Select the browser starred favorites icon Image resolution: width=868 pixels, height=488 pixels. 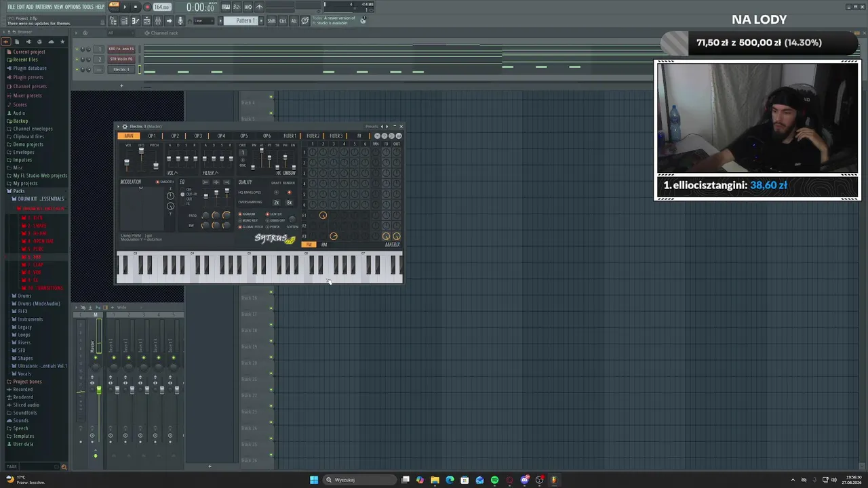pos(62,42)
